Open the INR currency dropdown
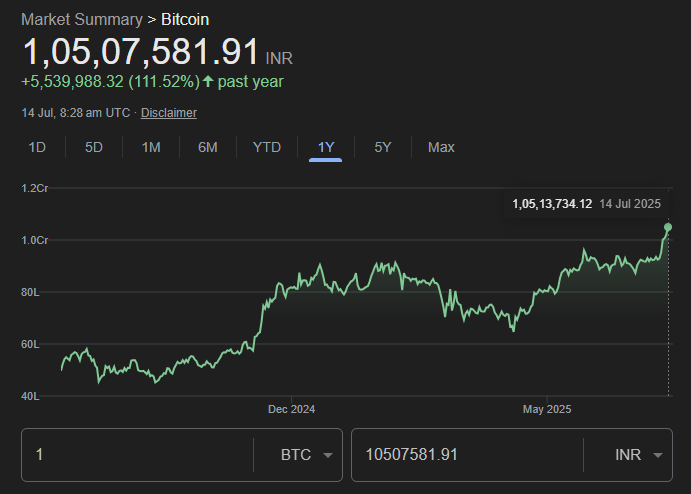Screen dimensions: 691x494 639,455
